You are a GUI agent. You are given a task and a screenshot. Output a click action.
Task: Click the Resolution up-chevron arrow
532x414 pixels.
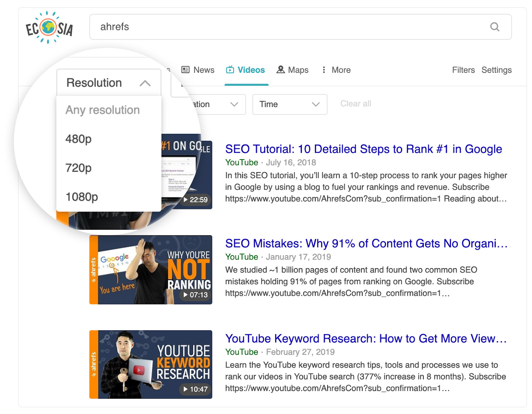145,83
